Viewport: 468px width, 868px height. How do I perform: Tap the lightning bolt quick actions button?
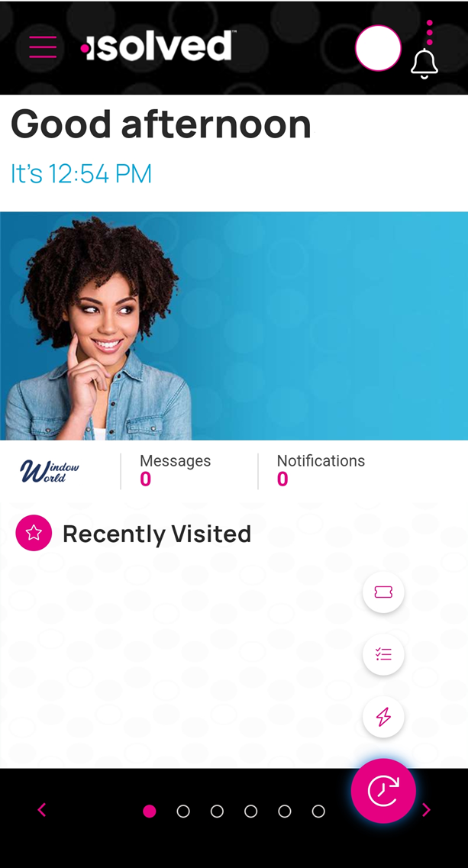pyautogui.click(x=383, y=717)
